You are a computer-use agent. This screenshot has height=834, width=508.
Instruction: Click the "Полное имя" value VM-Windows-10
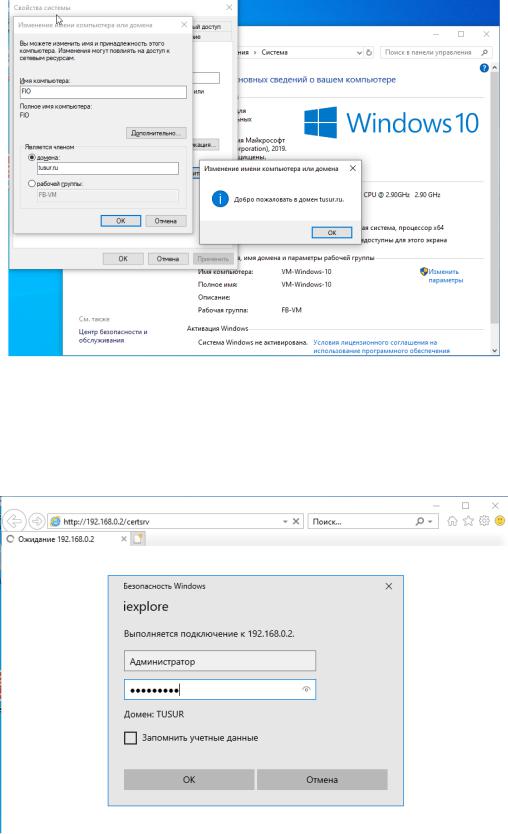(306, 284)
